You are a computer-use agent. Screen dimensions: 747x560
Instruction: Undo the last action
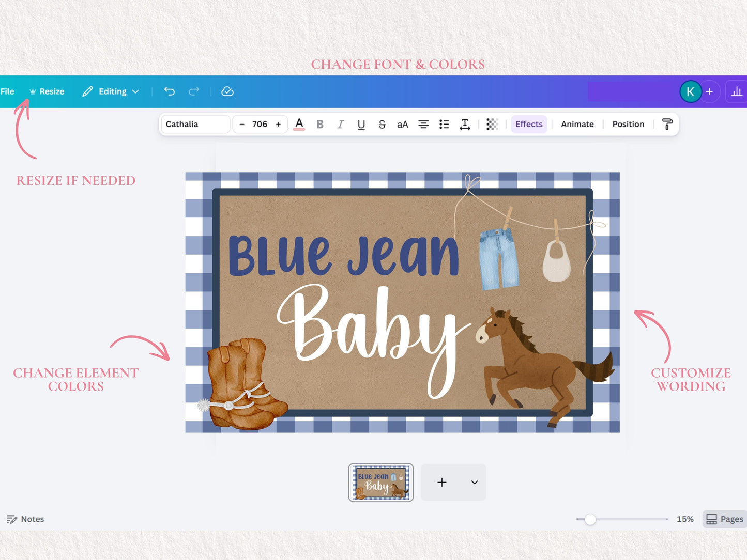[170, 91]
